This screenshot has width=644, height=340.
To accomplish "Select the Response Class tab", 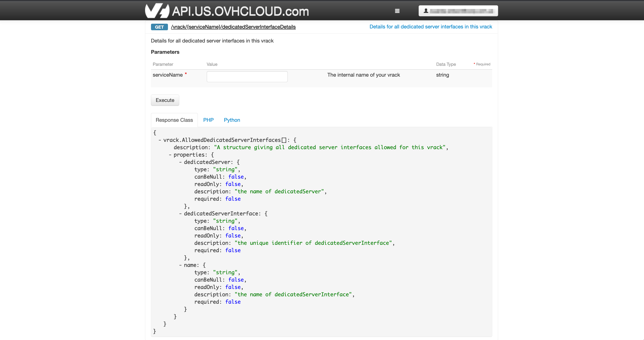I will [174, 120].
